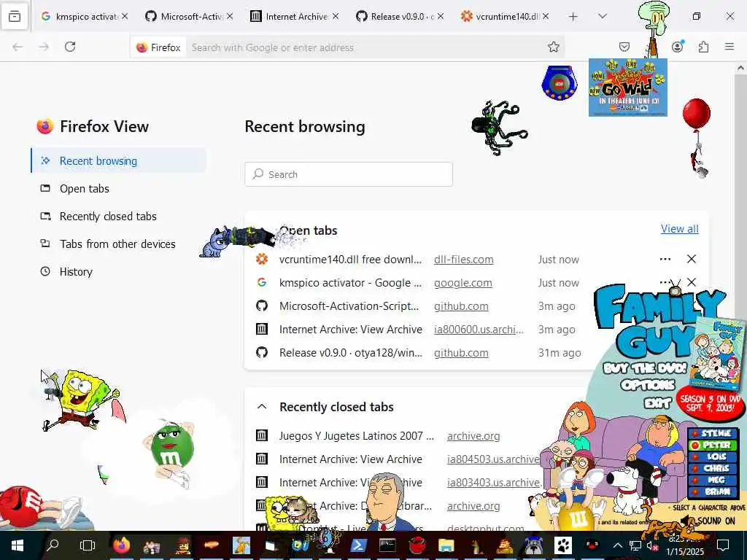Click the dll-files.com link
Image resolution: width=747 pixels, height=560 pixels.
463,260
